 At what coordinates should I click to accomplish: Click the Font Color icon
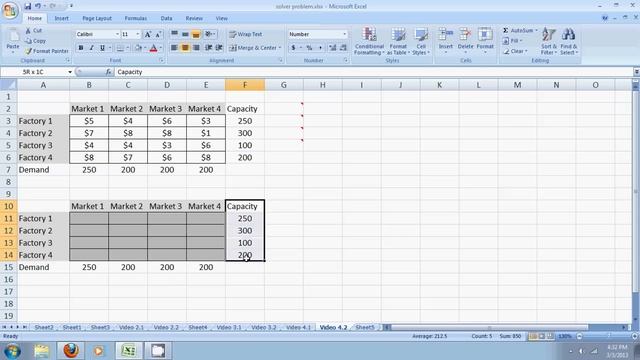coord(153,48)
